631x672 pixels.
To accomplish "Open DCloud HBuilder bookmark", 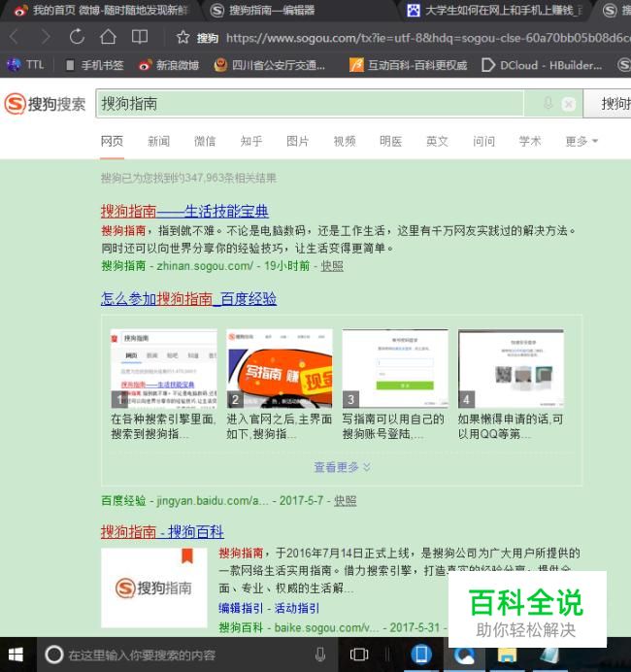I will coord(542,65).
